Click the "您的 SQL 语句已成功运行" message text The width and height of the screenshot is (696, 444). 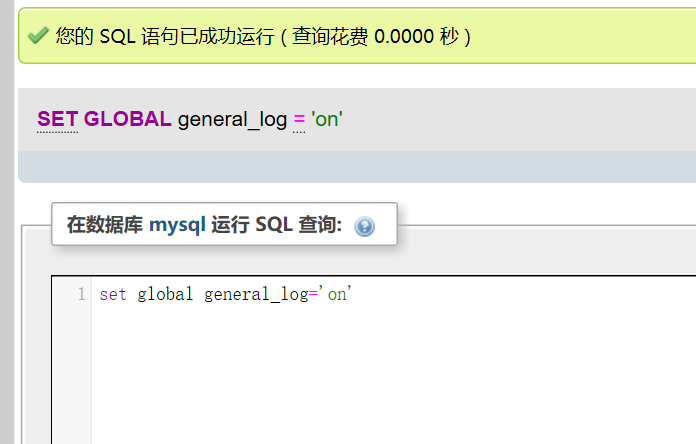click(165, 36)
